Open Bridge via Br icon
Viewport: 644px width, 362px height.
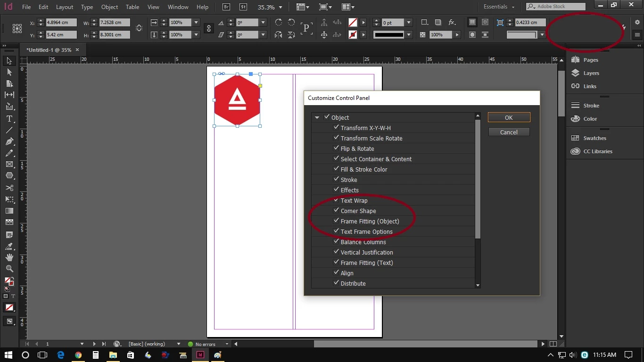coord(226,7)
